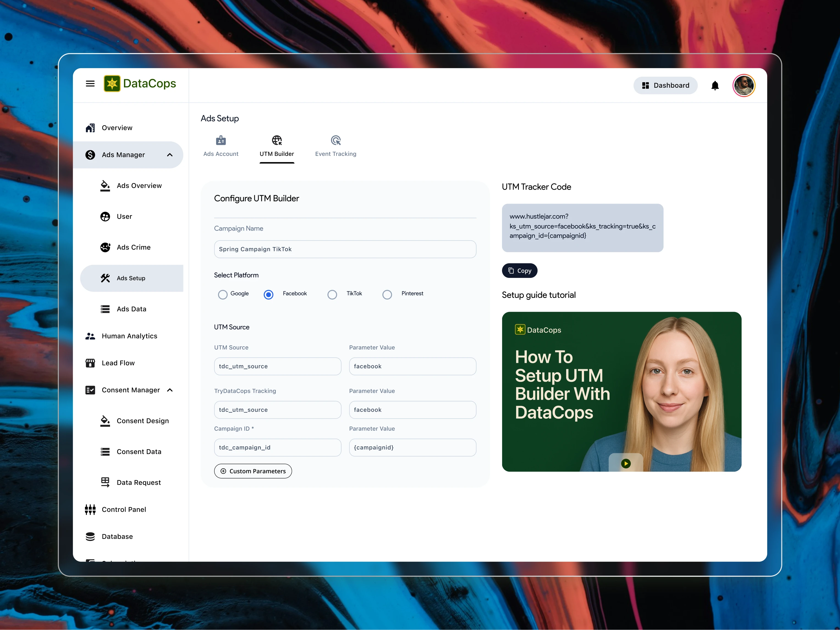Image resolution: width=840 pixels, height=630 pixels.
Task: Collapse the Consent Manager section
Action: (x=169, y=390)
